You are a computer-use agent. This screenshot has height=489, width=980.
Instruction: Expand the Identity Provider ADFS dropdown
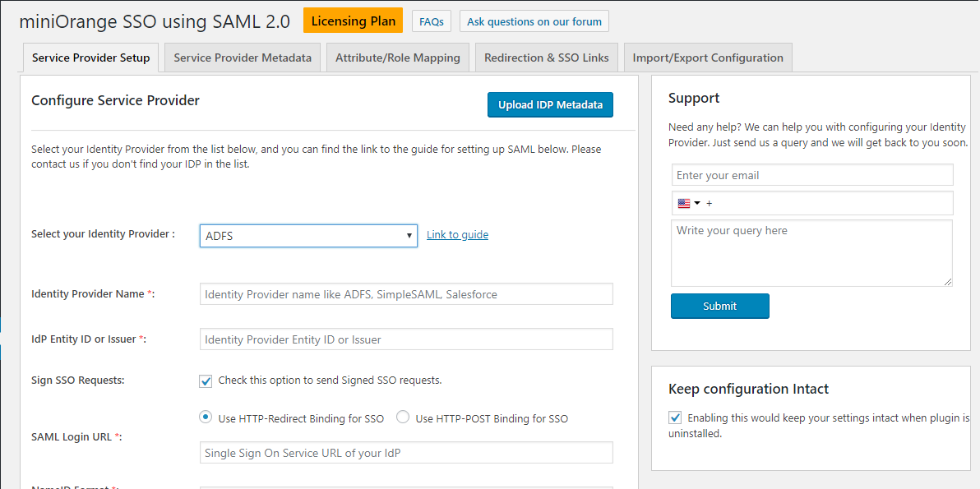coord(308,235)
